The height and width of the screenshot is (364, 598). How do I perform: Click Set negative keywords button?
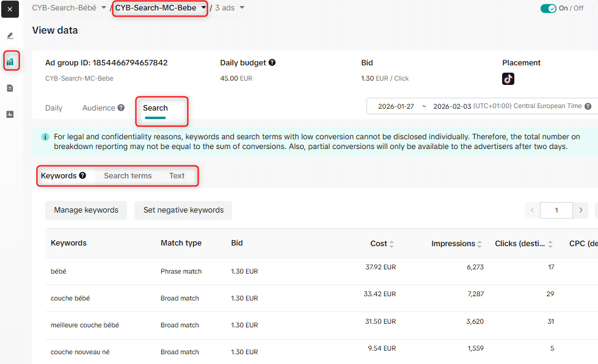tap(183, 210)
